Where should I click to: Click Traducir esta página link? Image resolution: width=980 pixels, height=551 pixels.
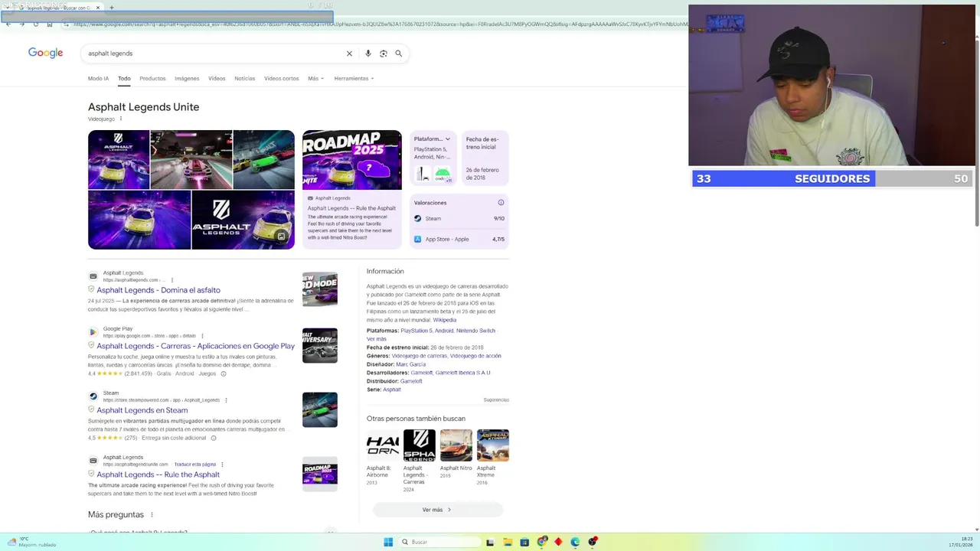(194, 465)
